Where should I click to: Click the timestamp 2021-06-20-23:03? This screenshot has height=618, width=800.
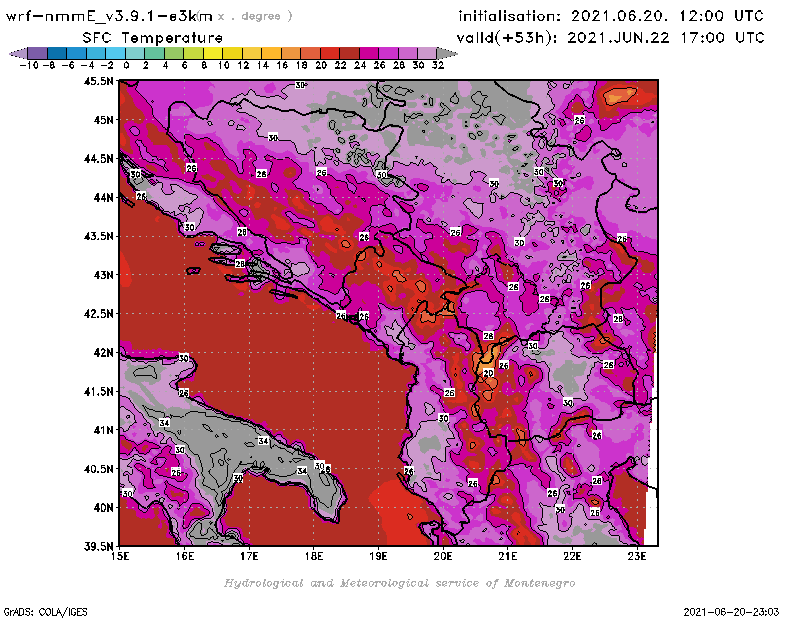click(731, 612)
